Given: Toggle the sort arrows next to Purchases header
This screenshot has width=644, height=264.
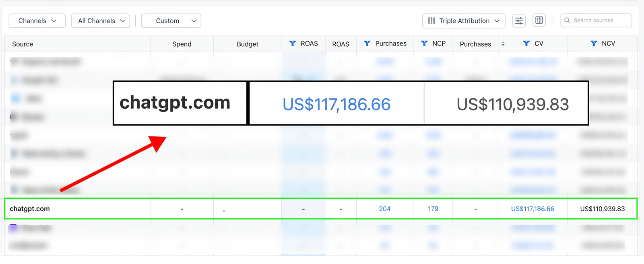Looking at the screenshot, I should pyautogui.click(x=503, y=44).
